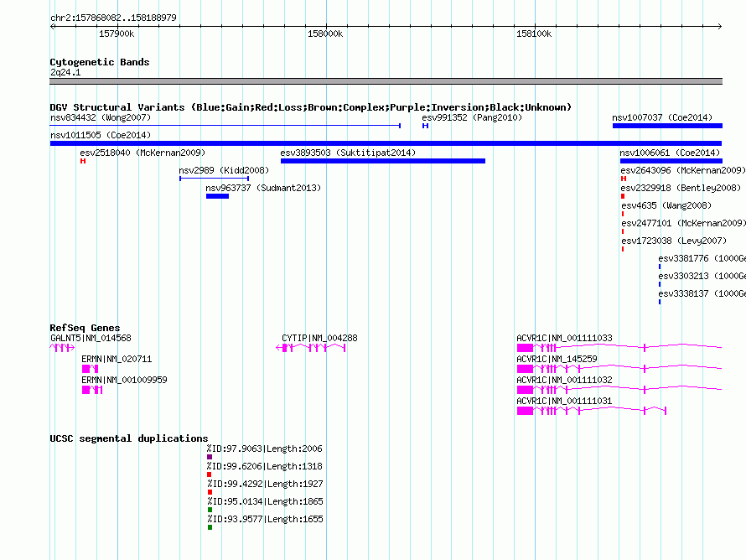The width and height of the screenshot is (746, 560).
Task: Click the 158100k ruler label
Action: click(534, 34)
